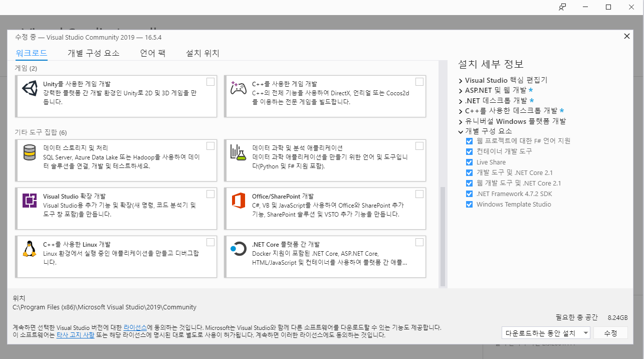Uncheck 개발 도구 및 .NET Core 2.1
Viewport: 644px width, 359px height.
coord(469,172)
